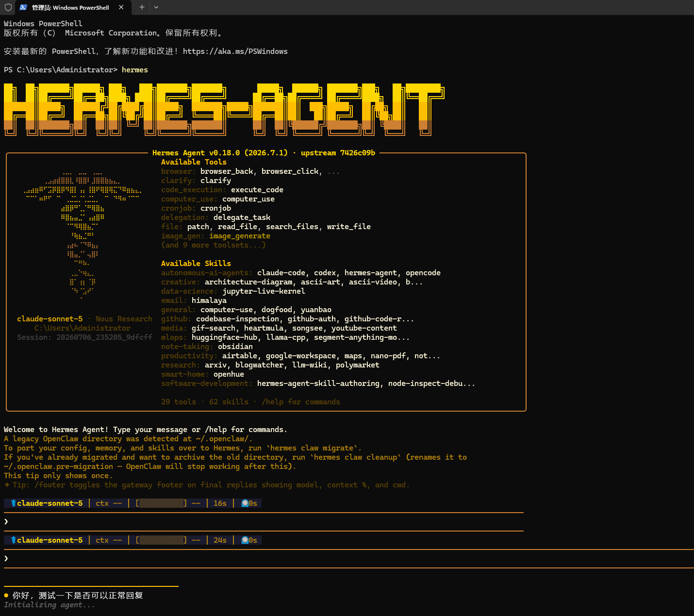The height and width of the screenshot is (616, 694).
Task: Click the "github-auth" skill name
Action: coord(312,319)
